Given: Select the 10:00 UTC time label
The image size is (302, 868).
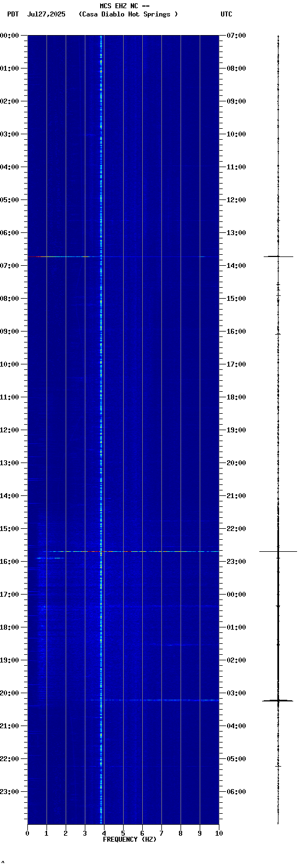Looking at the screenshot, I should (236, 134).
